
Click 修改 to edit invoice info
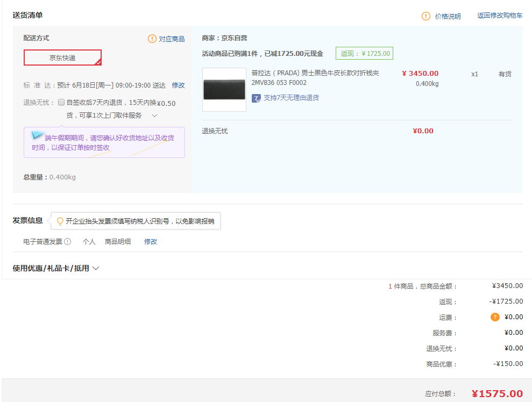click(x=151, y=242)
